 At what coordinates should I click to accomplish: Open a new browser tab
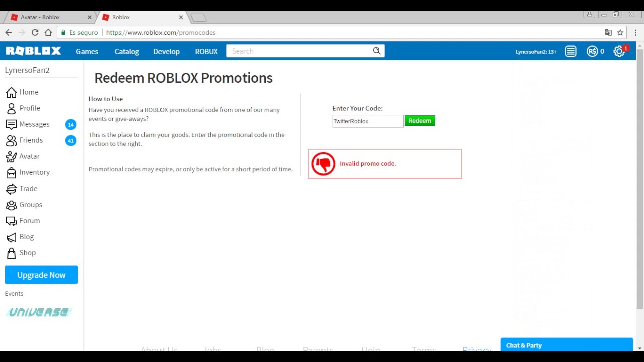[199, 18]
